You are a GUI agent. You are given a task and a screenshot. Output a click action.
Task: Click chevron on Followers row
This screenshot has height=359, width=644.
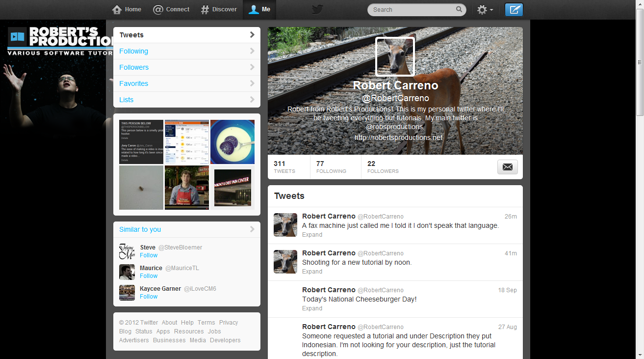[x=252, y=67]
